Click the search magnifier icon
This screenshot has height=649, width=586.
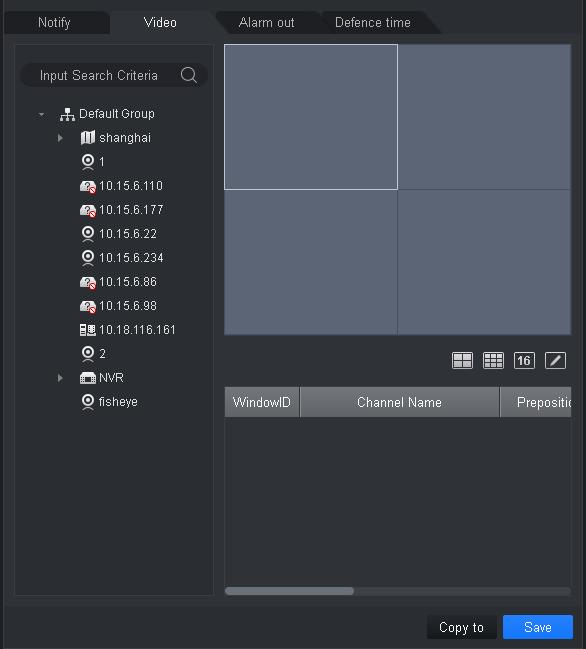coord(189,75)
